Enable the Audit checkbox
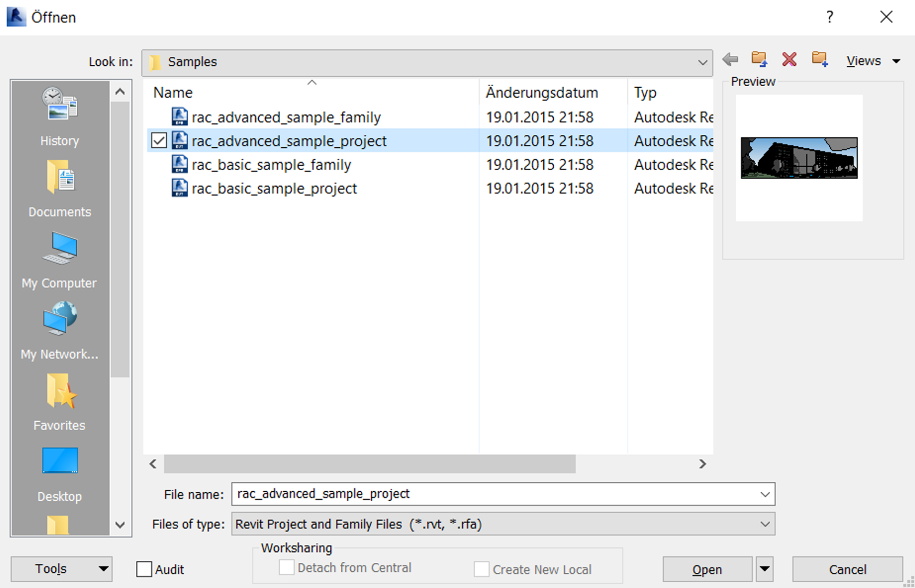Screen dimensions: 915x588 [x=144, y=569]
